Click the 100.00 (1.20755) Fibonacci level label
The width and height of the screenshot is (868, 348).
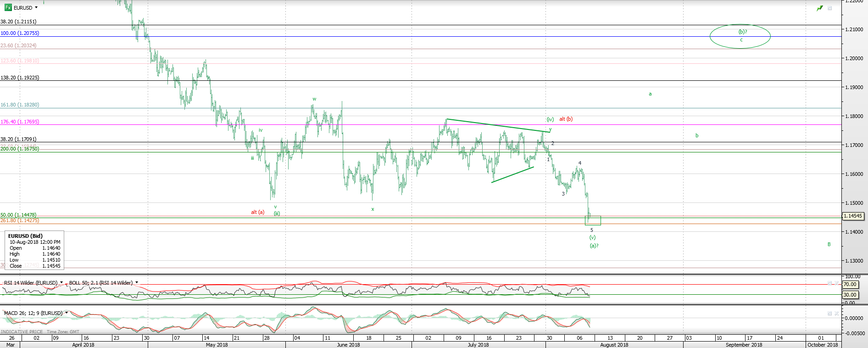pyautogui.click(x=20, y=33)
